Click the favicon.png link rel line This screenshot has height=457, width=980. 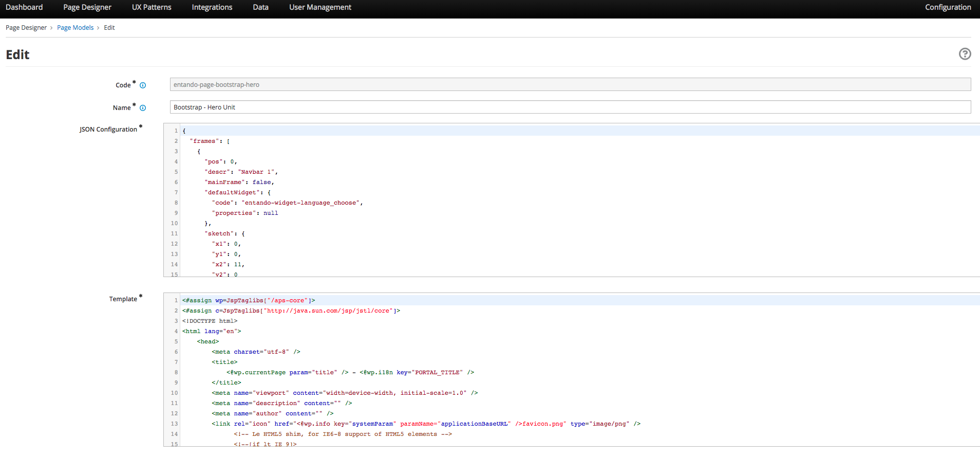click(426, 424)
